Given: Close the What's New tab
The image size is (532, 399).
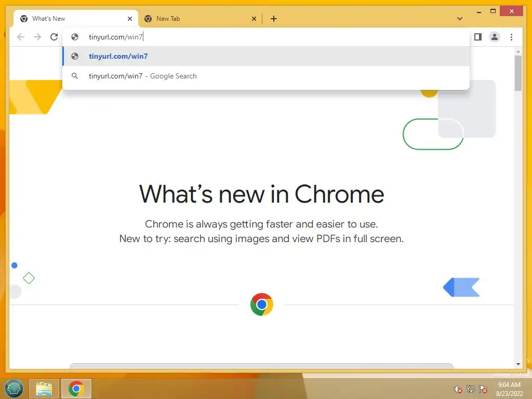Looking at the screenshot, I should [129, 19].
